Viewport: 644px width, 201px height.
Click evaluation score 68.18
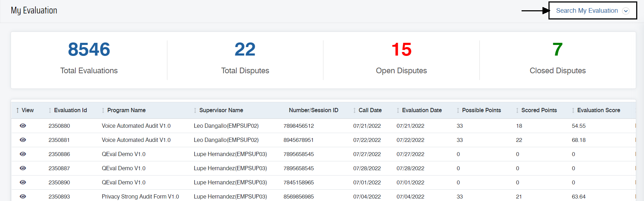[x=579, y=140]
